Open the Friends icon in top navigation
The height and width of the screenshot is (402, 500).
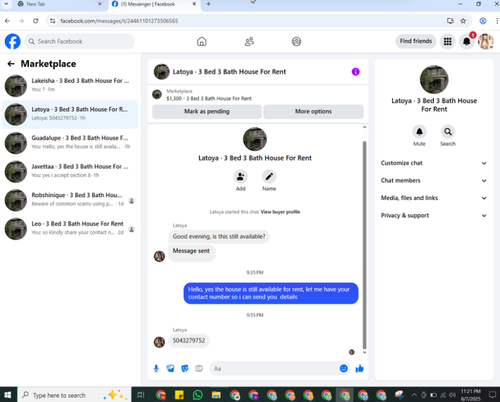[x=249, y=41]
